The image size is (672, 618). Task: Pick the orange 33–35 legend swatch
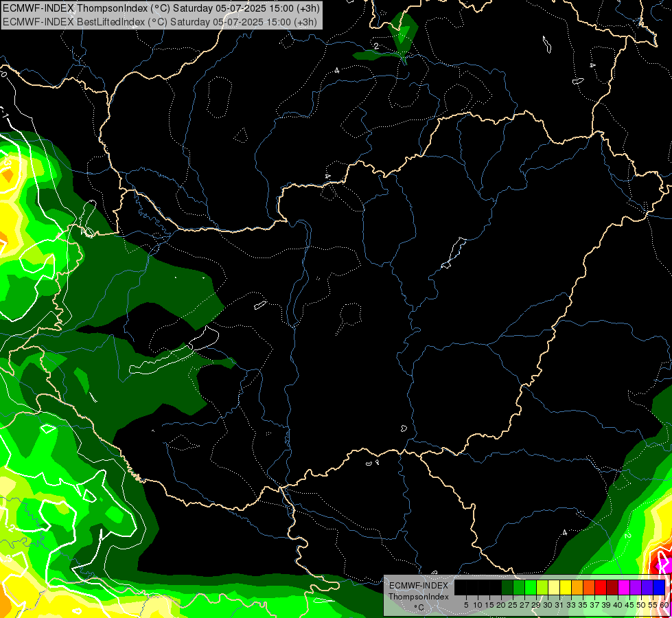click(x=577, y=587)
